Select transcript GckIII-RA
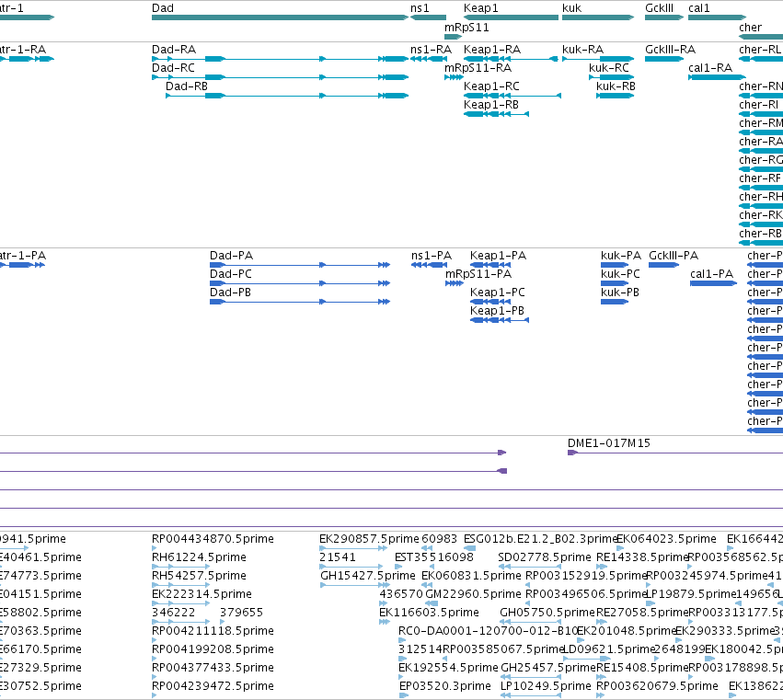 point(670,50)
